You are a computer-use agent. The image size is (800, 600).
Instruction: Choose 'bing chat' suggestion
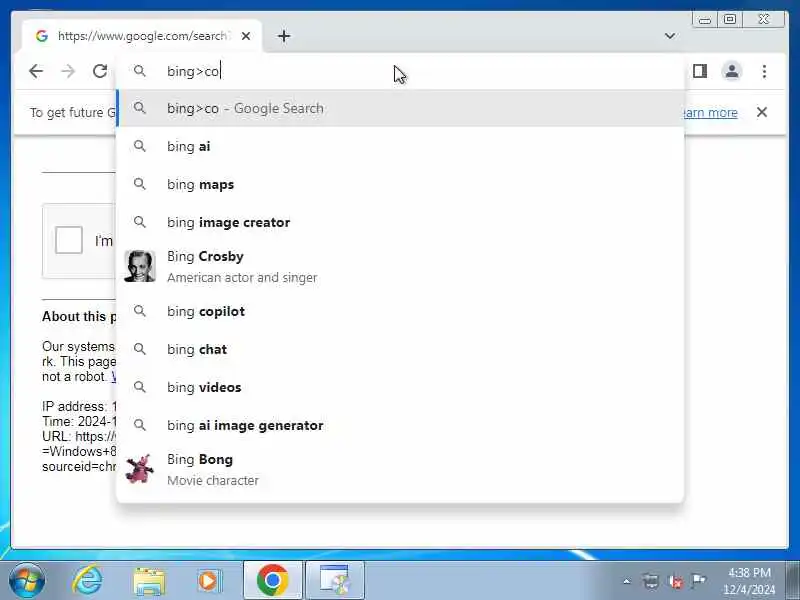click(401, 349)
